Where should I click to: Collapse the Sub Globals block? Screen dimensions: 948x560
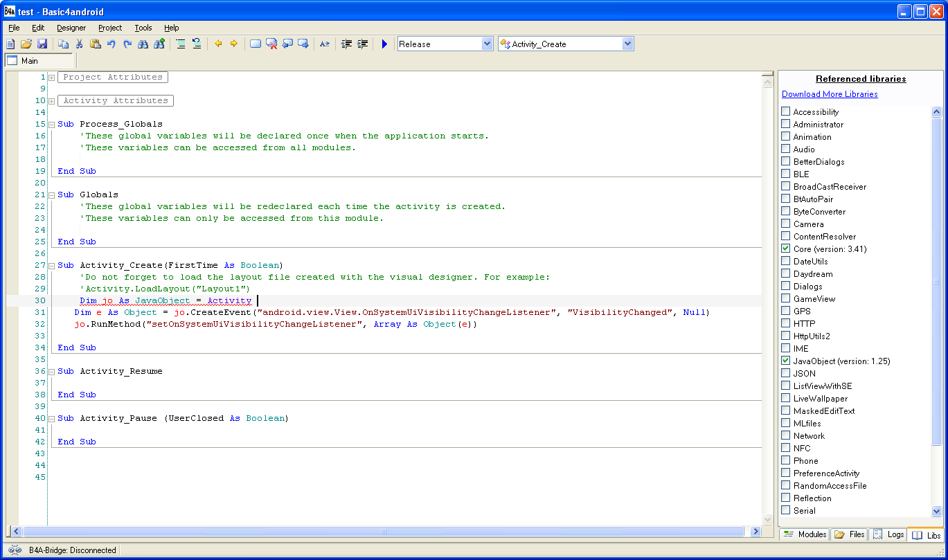[52, 195]
